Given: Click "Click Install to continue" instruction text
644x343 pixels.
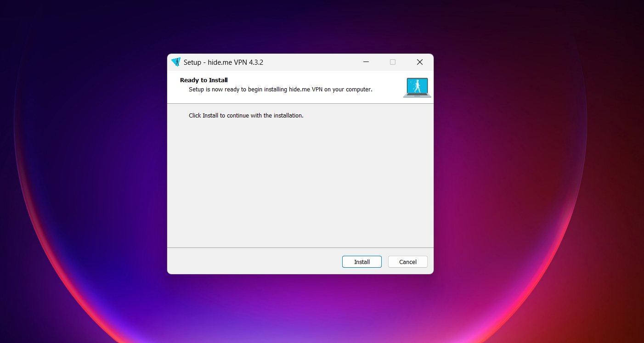Looking at the screenshot, I should 246,115.
